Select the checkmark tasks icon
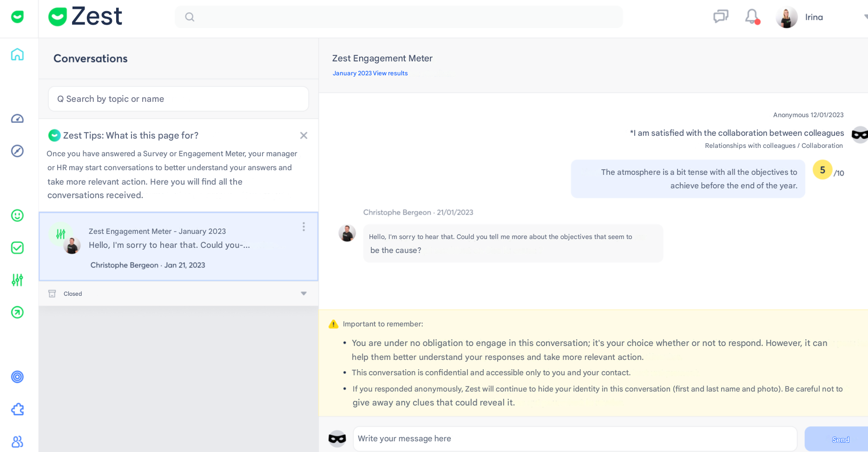Viewport: 868px width, 452px height. [17, 248]
